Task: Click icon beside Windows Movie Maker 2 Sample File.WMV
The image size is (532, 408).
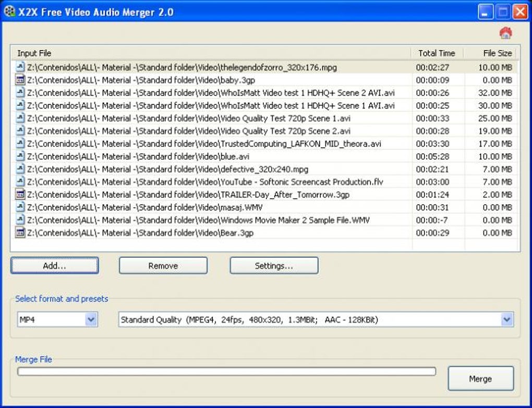Action: point(20,220)
